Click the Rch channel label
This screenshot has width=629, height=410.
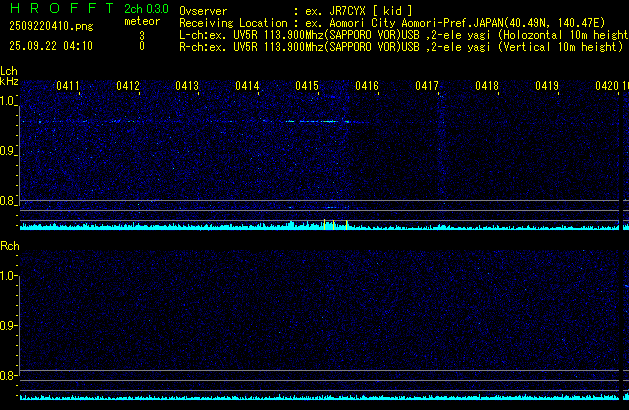(x=9, y=246)
